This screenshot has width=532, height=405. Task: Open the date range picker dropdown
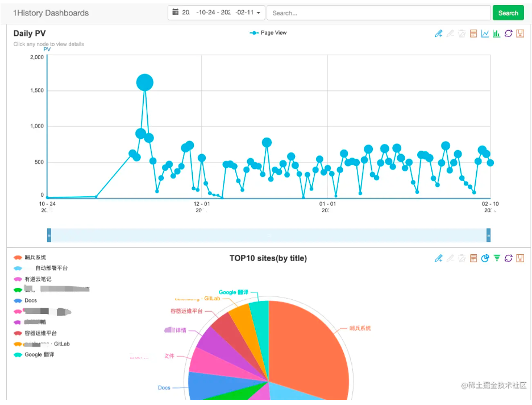coord(217,13)
